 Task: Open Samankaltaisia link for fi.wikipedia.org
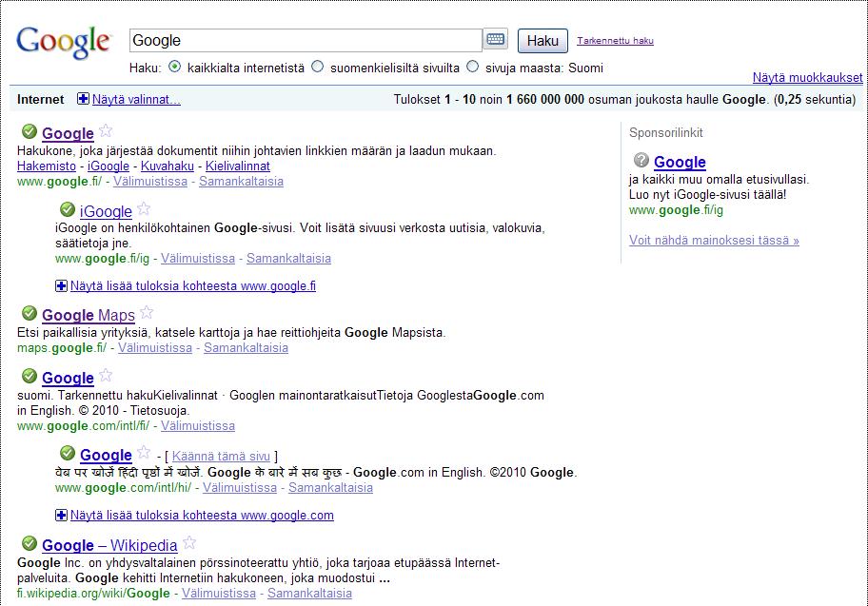pos(309,594)
